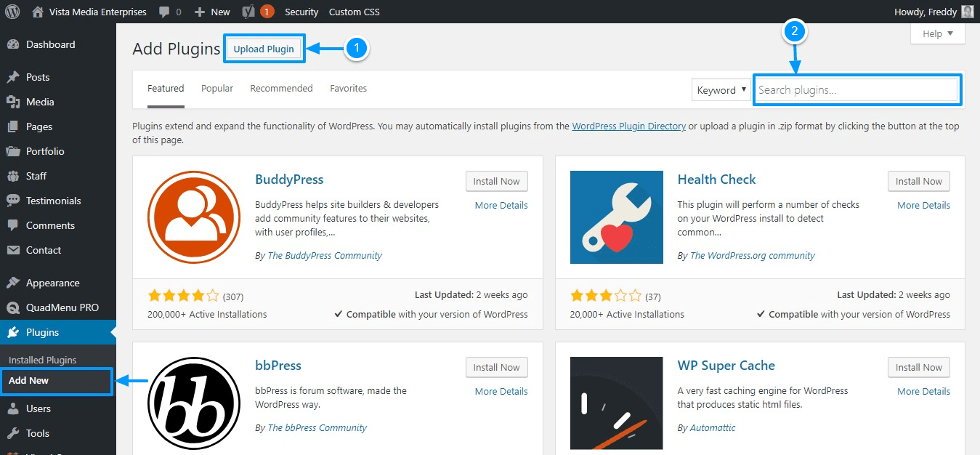The height and width of the screenshot is (455, 980).
Task: Click the BuddyPress plugin title
Action: click(x=289, y=180)
